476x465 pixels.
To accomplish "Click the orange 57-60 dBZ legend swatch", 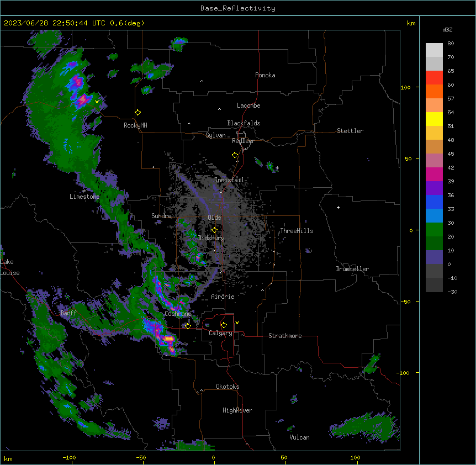I will pos(434,91).
